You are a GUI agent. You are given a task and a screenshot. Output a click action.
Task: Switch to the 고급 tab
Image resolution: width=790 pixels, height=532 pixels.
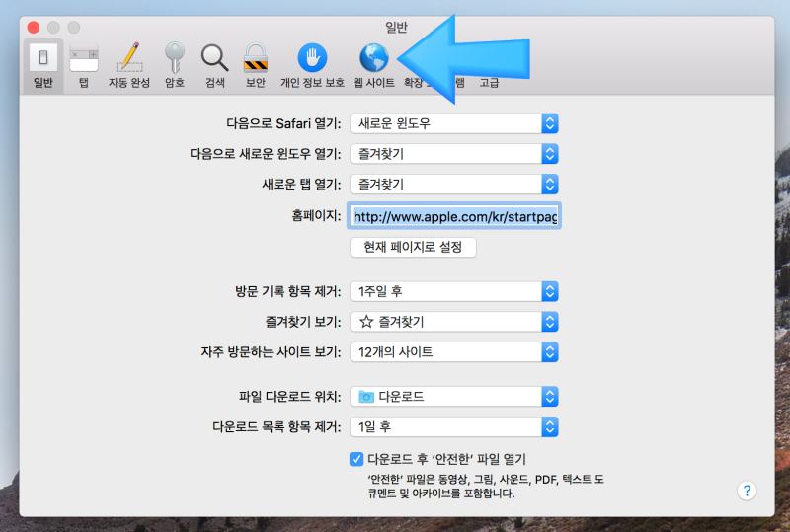pyautogui.click(x=489, y=83)
